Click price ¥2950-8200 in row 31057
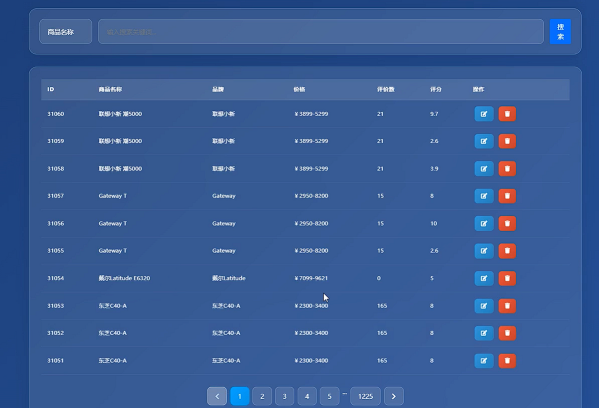Screen dimensions: 599x408 (x=311, y=196)
